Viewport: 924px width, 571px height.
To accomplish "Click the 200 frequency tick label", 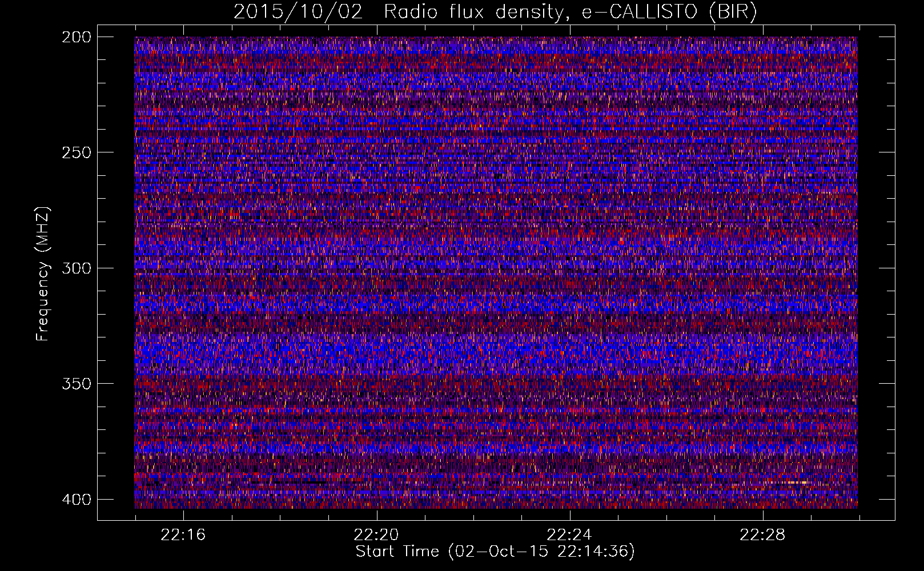I will 77,37.
